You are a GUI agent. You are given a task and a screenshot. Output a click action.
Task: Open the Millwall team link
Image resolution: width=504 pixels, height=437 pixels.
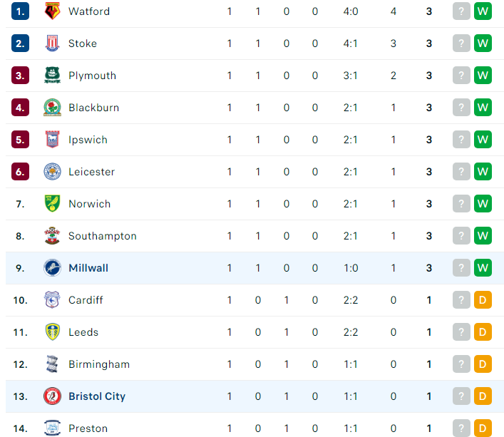88,268
